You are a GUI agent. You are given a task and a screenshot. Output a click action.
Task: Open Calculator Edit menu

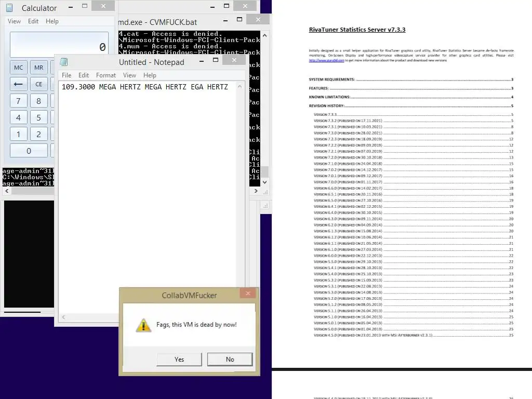pyautogui.click(x=33, y=21)
